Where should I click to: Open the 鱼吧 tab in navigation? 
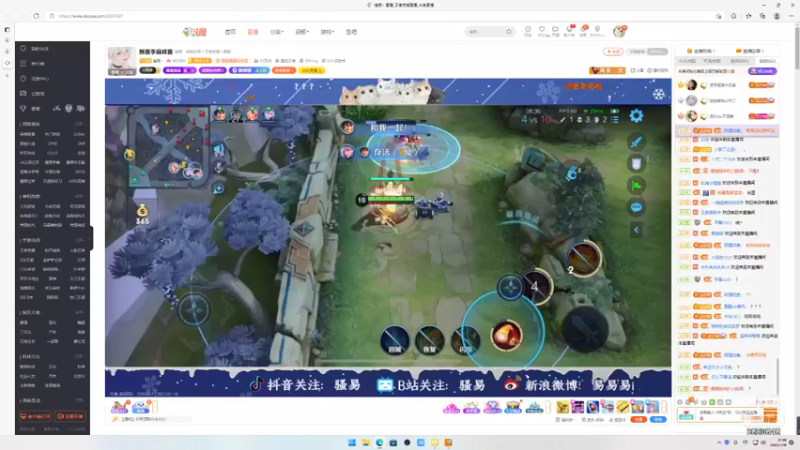click(x=351, y=32)
